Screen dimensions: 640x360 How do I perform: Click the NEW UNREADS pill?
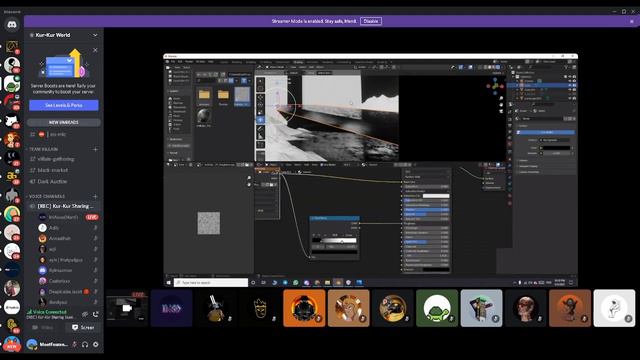64,122
